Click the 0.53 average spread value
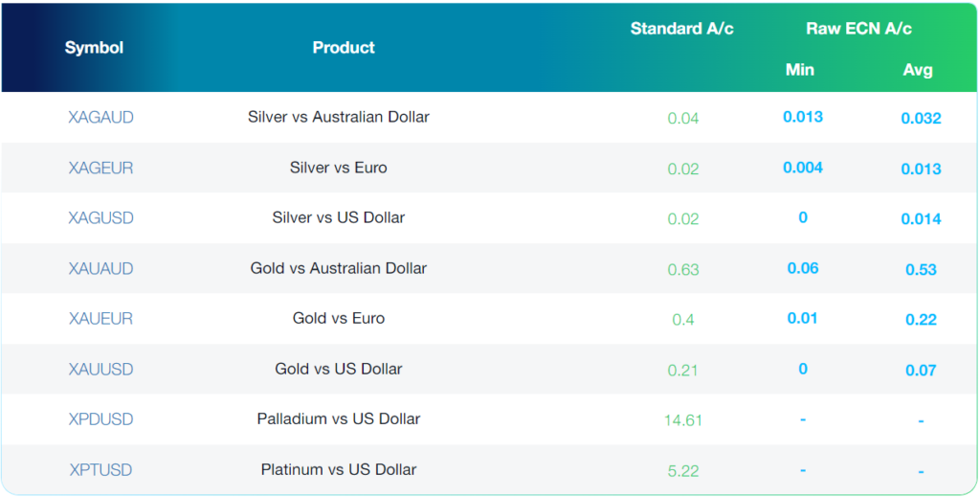The width and height of the screenshot is (980, 497). (921, 270)
